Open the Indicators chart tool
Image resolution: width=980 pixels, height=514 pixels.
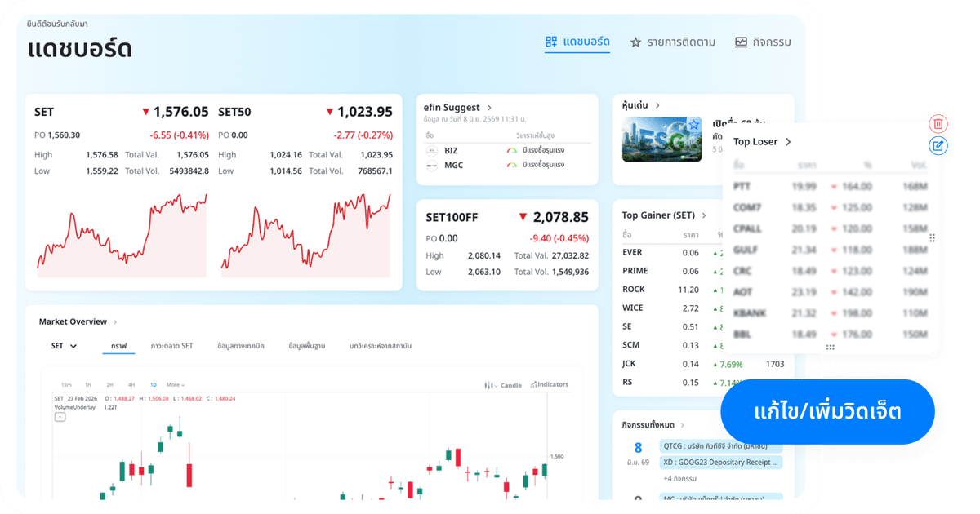(x=550, y=384)
